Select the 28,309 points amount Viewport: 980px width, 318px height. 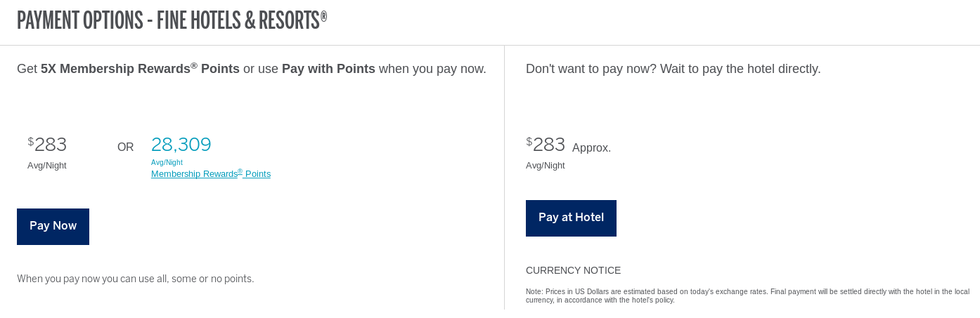click(x=181, y=145)
